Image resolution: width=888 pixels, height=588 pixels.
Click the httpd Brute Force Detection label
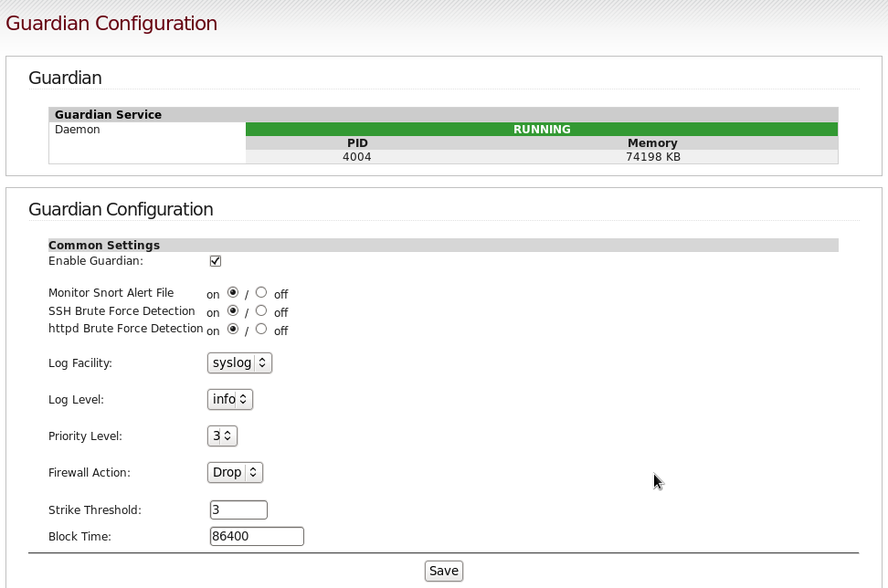(126, 328)
